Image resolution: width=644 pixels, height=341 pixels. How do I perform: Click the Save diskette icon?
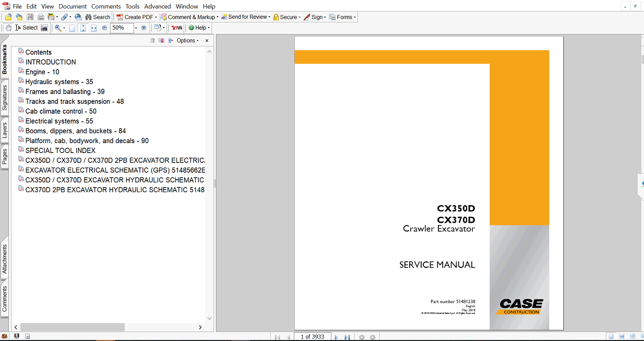click(x=30, y=17)
